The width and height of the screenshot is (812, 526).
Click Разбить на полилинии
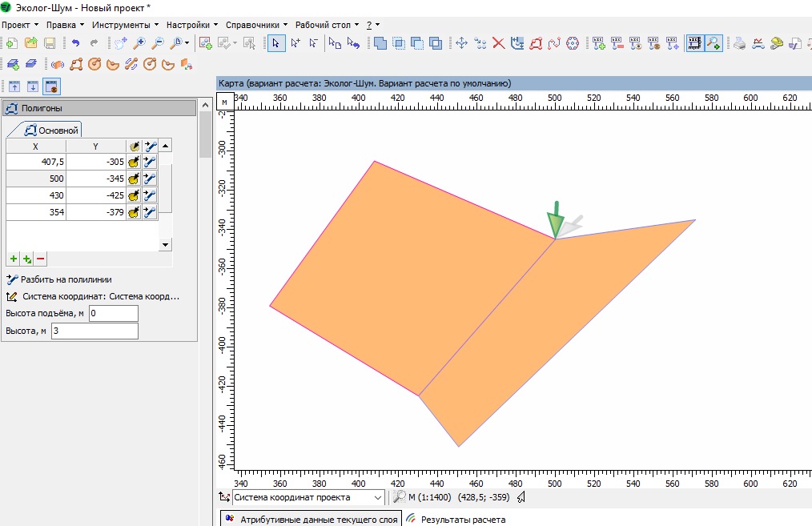(x=66, y=279)
